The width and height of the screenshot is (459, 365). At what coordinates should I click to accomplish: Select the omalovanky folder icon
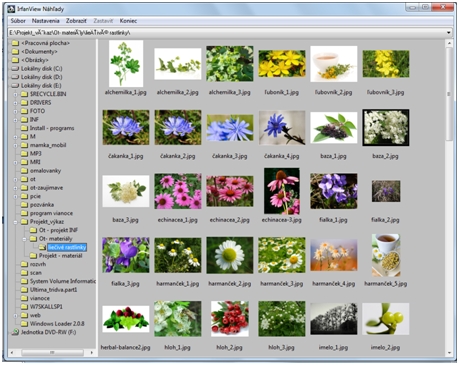pyautogui.click(x=24, y=171)
